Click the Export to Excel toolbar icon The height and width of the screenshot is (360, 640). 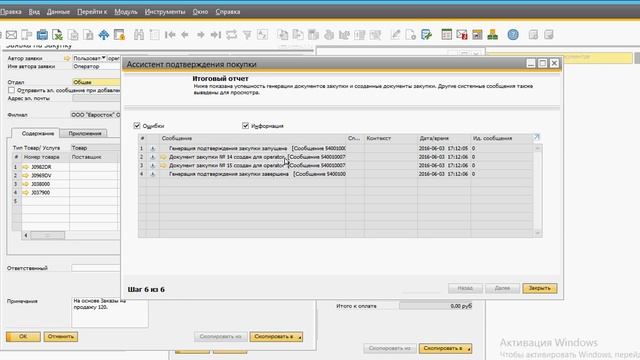click(57, 35)
